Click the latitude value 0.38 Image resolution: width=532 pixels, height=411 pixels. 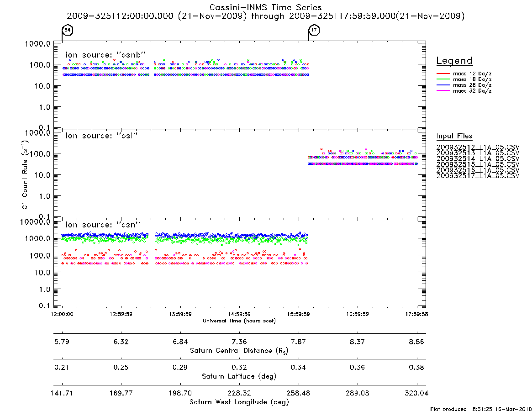(x=416, y=368)
